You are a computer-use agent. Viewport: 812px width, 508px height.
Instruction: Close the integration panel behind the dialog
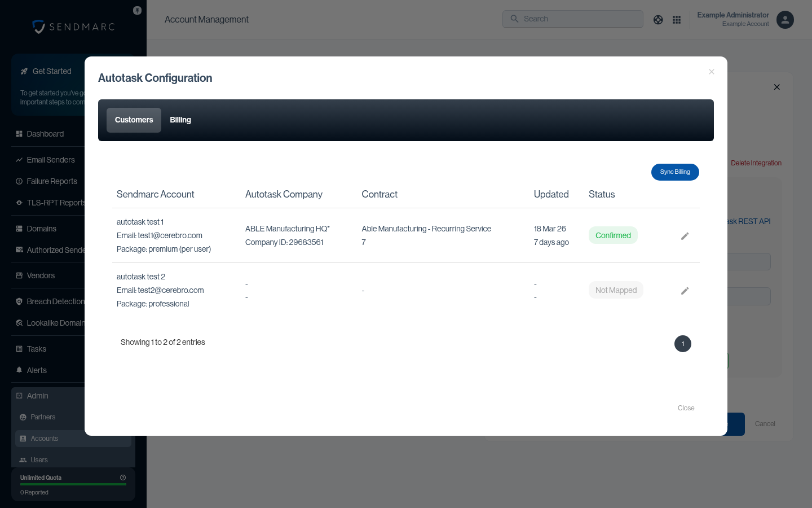(x=776, y=87)
